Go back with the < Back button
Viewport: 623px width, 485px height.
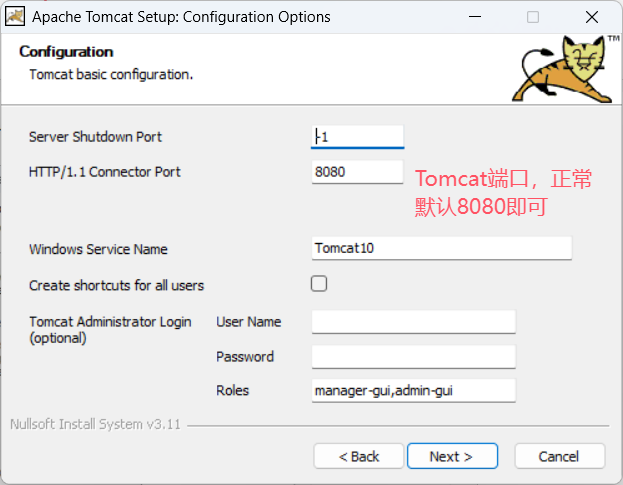pos(359,456)
